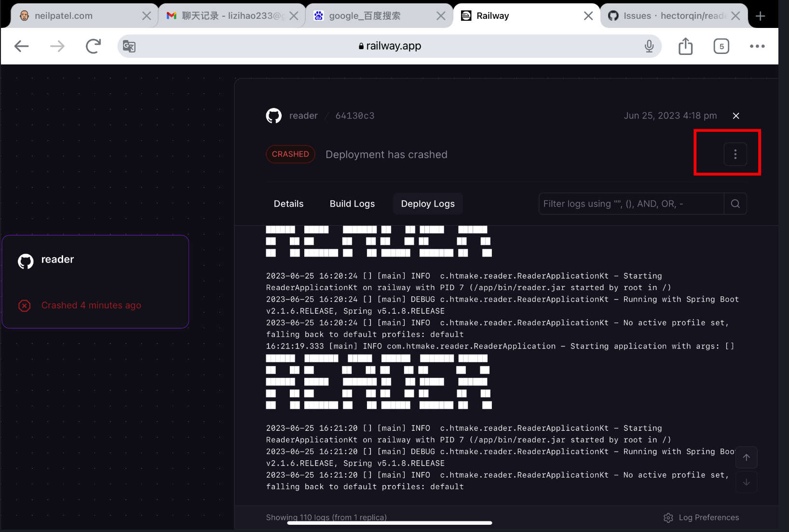The height and width of the screenshot is (532, 789).
Task: Click inside the filter logs input field
Action: [x=627, y=203]
